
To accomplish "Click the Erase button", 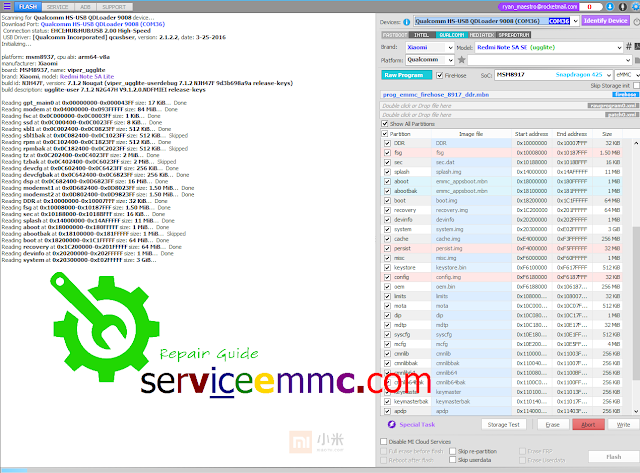I will 553,424.
